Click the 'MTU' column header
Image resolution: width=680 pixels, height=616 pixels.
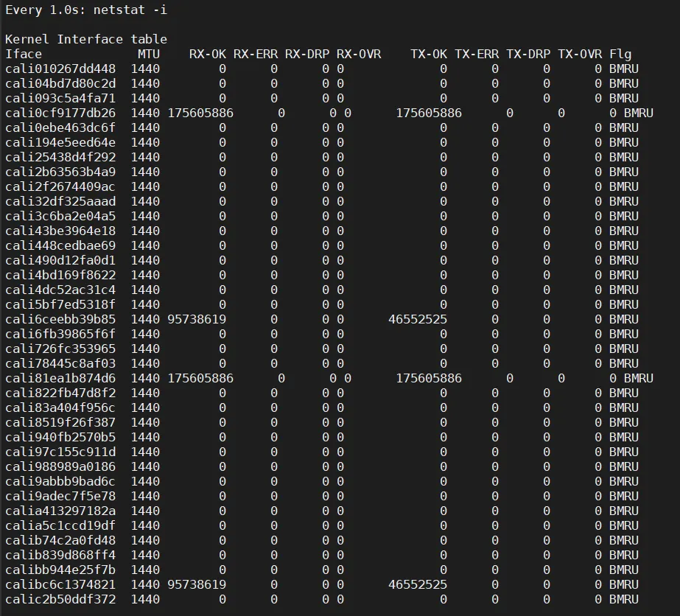point(149,55)
